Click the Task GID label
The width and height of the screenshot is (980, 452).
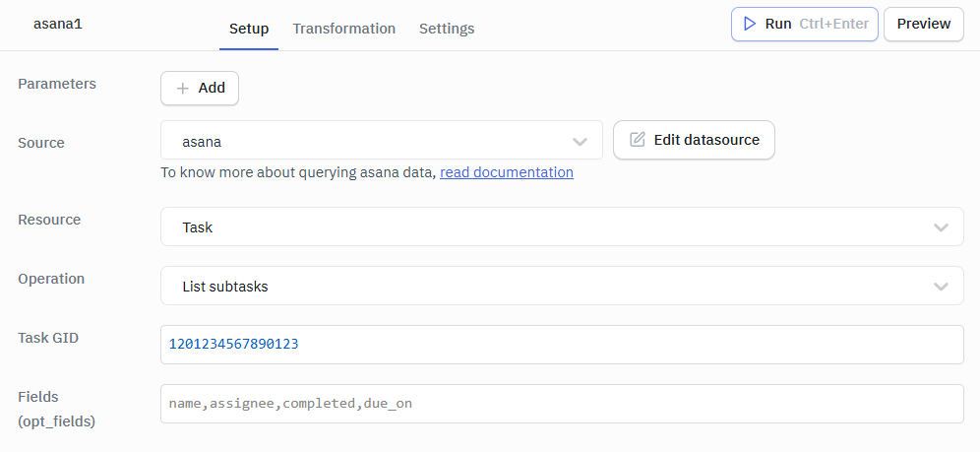click(x=48, y=338)
